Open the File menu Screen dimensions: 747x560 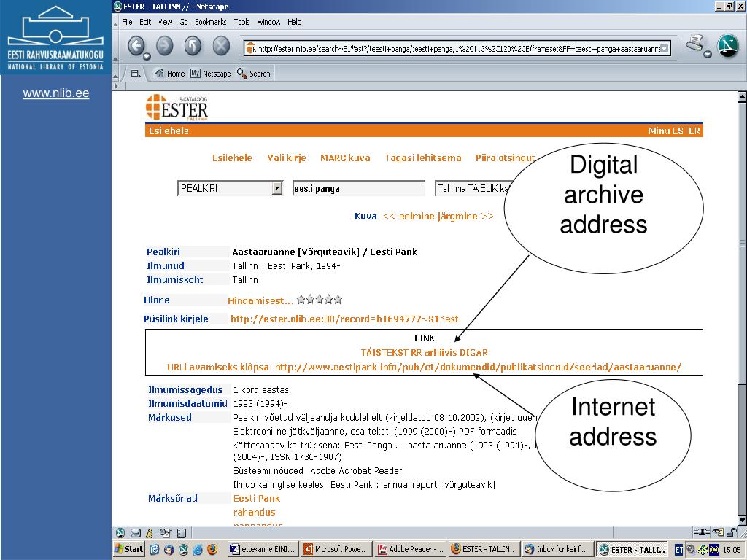(127, 22)
